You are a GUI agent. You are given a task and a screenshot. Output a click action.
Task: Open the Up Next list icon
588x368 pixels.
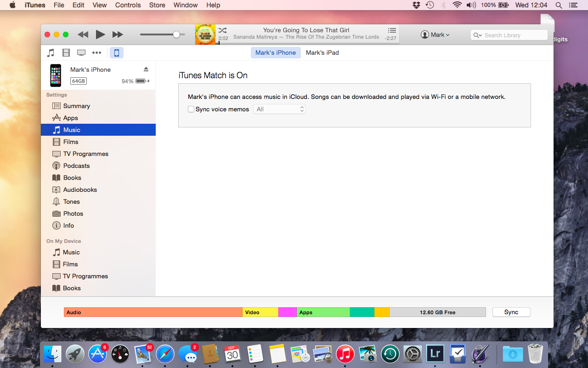[x=391, y=30]
